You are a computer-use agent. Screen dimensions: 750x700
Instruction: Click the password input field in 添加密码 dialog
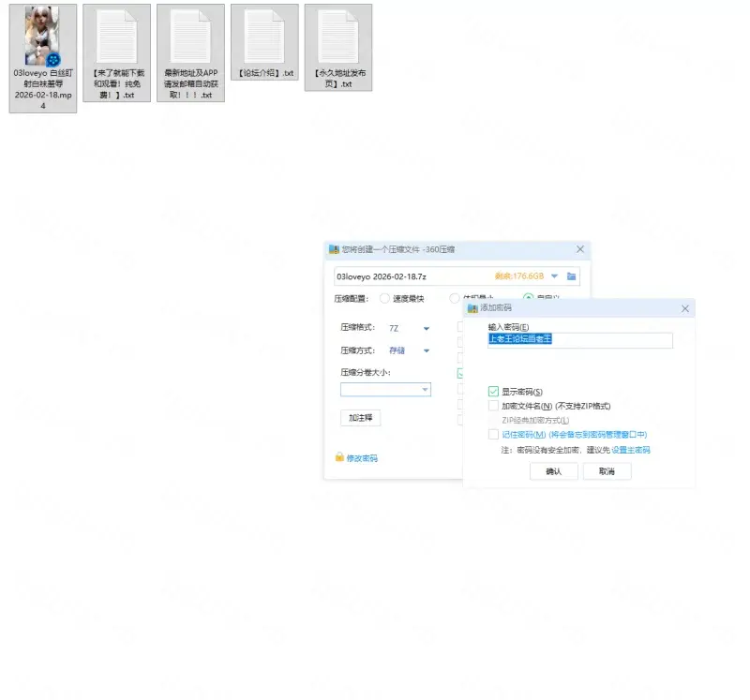tap(580, 339)
